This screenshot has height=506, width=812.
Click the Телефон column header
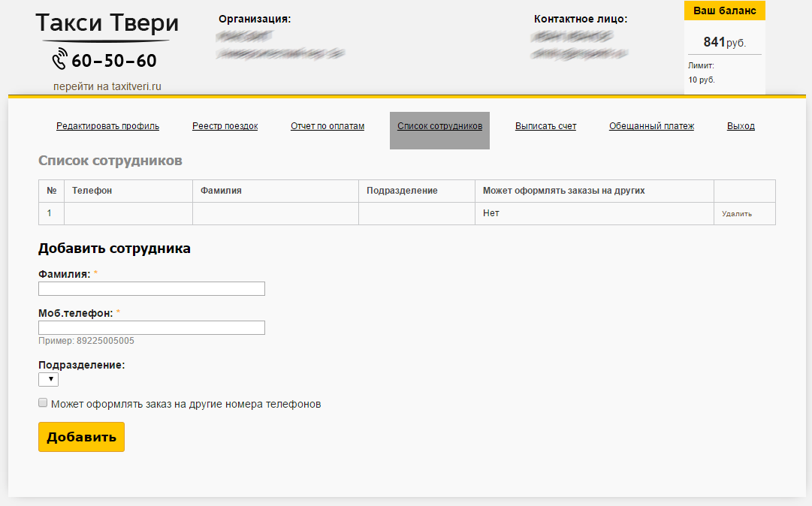92,191
